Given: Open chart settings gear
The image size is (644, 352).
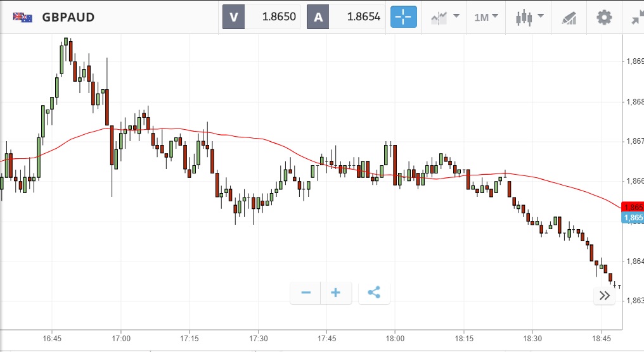Looking at the screenshot, I should [x=604, y=17].
